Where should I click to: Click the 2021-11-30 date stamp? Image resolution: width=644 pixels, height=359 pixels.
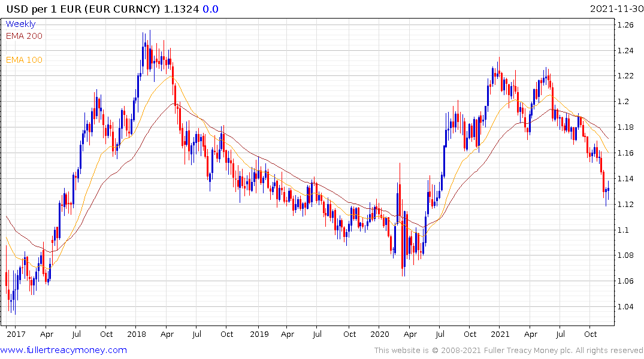pyautogui.click(x=616, y=8)
